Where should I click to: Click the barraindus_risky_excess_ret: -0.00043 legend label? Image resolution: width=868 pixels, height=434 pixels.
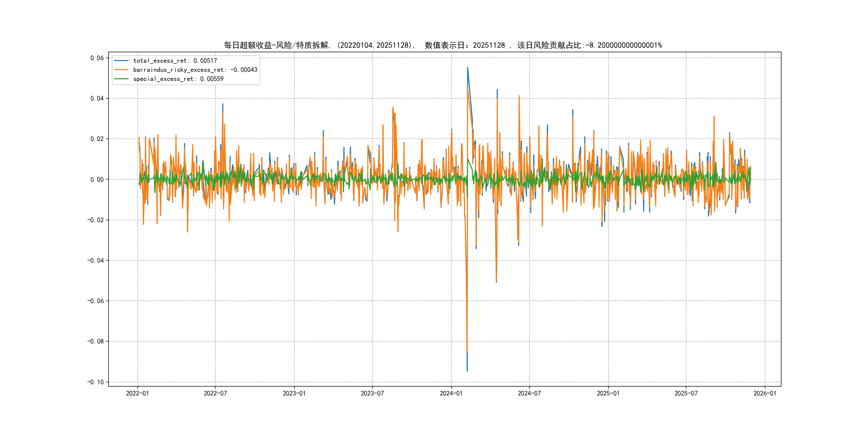(x=195, y=70)
